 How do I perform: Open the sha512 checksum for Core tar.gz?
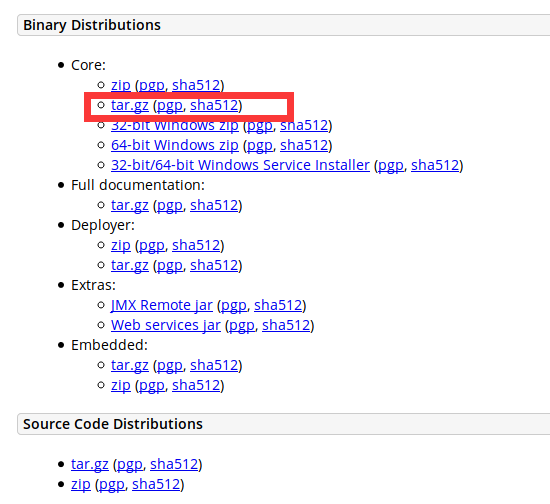coord(214,105)
